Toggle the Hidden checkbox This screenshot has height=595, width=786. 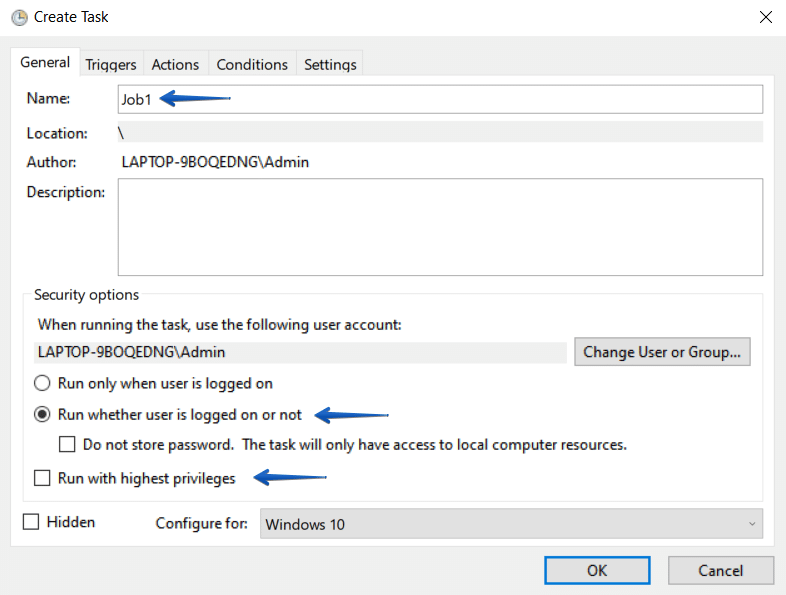31,522
